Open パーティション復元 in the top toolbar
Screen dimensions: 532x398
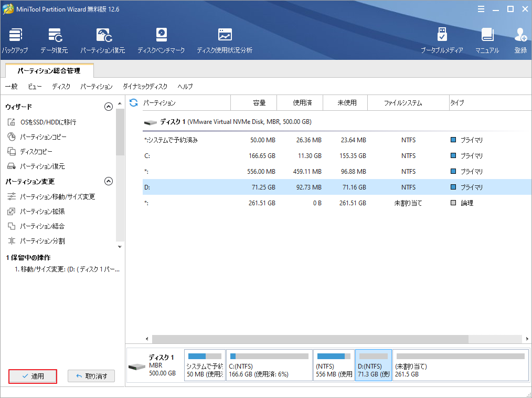(x=103, y=41)
